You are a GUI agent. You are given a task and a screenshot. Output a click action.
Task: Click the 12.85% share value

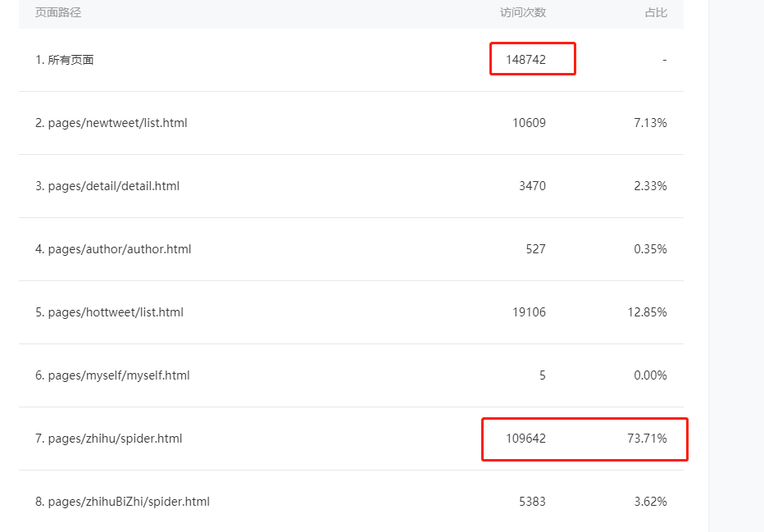(647, 312)
